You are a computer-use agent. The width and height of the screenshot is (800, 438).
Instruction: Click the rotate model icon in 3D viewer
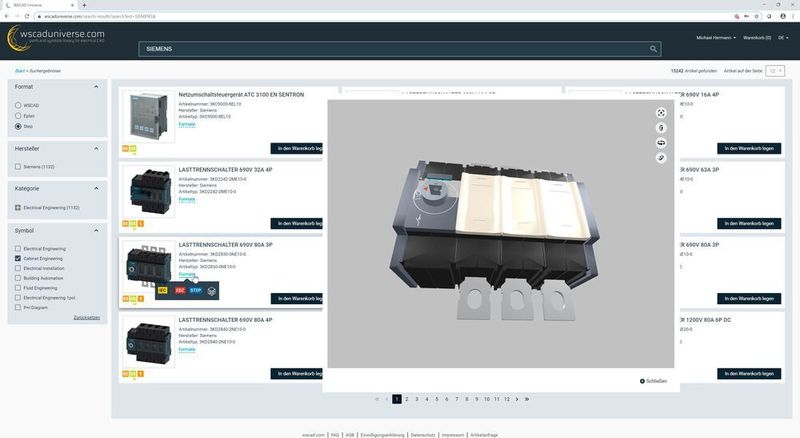[661, 143]
